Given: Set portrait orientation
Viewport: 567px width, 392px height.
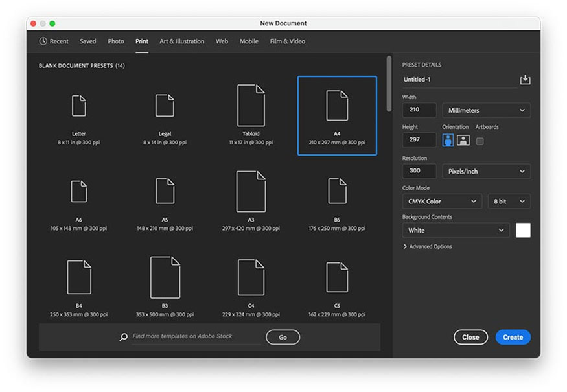Looking at the screenshot, I should click(x=448, y=141).
